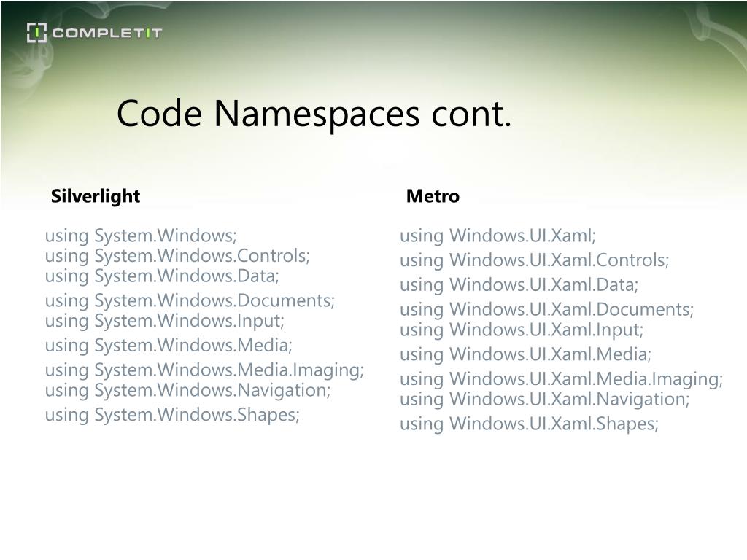Viewport: 747px width, 560px height.
Task: Select line 'using System.Windows.Input;'
Action: [x=164, y=321]
